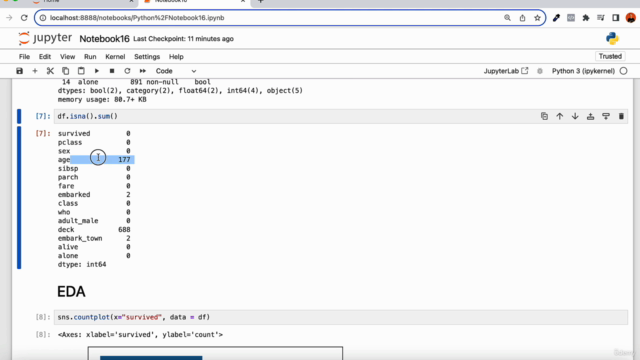Move cell 7 up with the arrow icon
Viewport: 640px width, 360px height.
pos(560,116)
